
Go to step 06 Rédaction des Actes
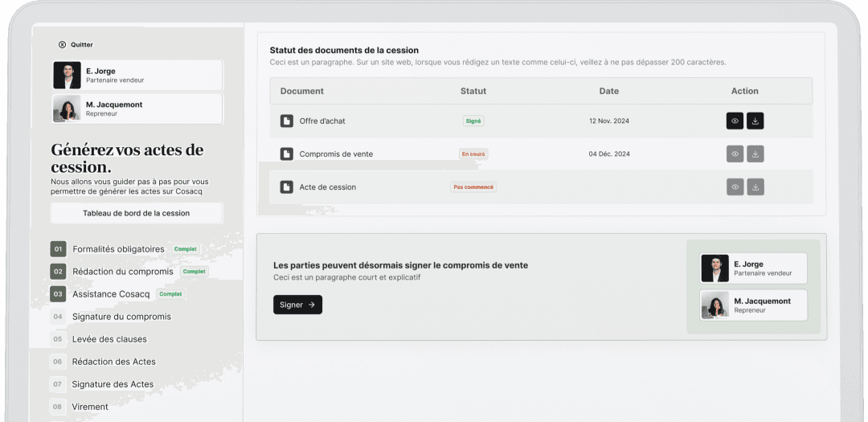(x=103, y=362)
